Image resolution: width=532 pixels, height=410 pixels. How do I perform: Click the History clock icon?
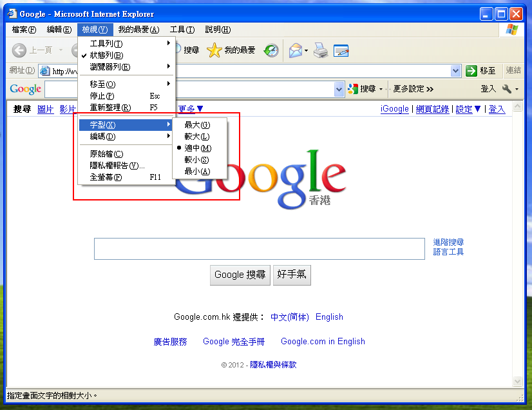point(271,51)
